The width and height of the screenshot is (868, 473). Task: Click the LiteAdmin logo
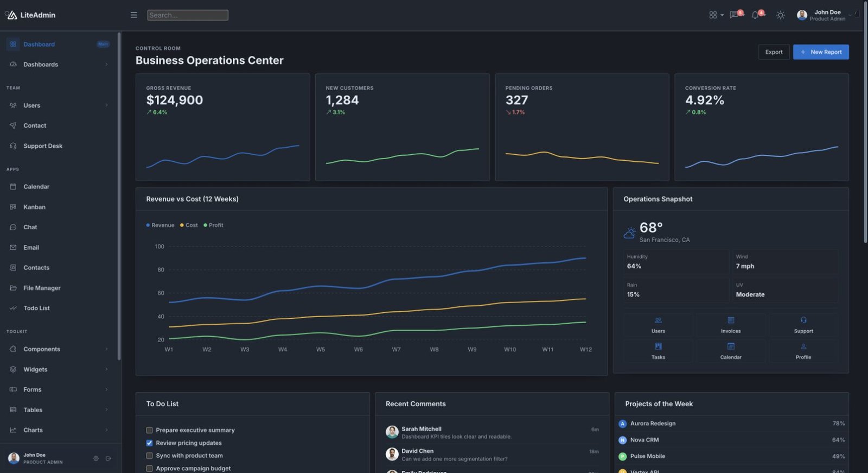30,15
